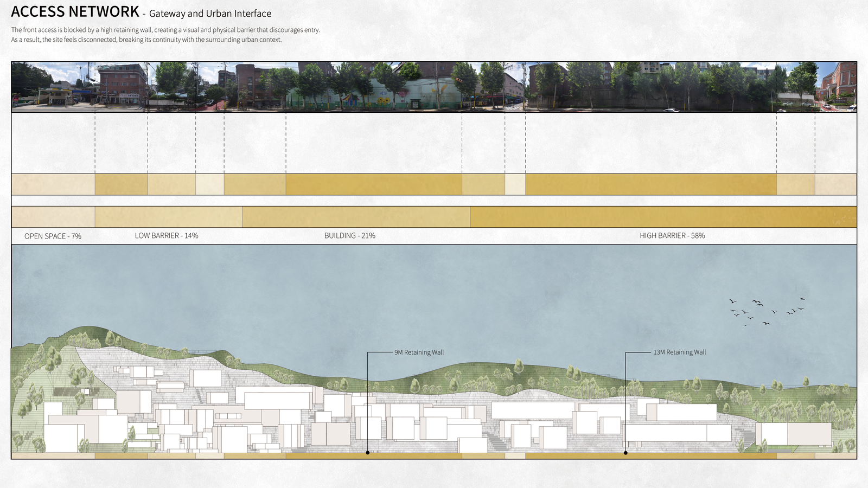This screenshot has width=868, height=488.
Task: Pick the building segment of the summary bar
Action: click(356, 217)
